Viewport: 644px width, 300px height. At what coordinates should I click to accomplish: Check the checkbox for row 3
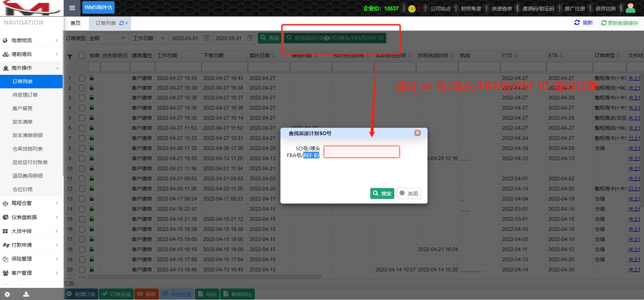pyautogui.click(x=82, y=98)
